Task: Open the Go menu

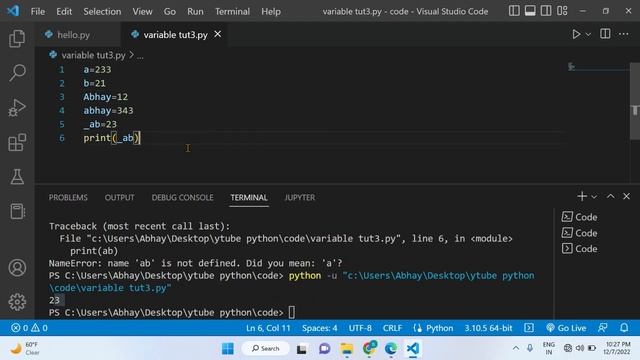Action: (169, 11)
